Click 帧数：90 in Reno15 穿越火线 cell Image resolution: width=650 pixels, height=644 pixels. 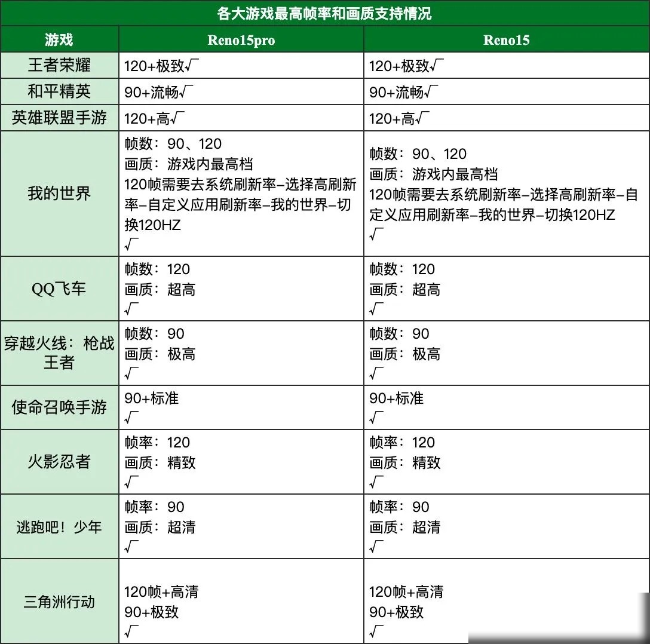click(x=399, y=333)
